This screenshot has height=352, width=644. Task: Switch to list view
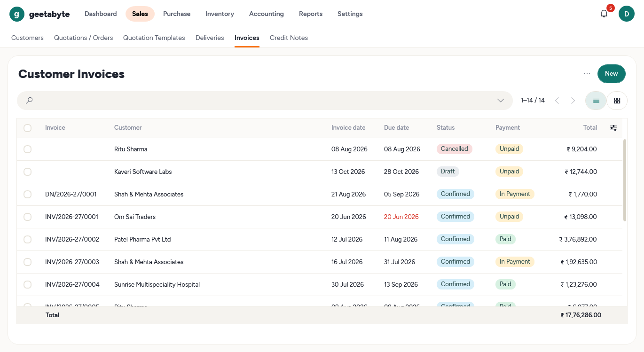(x=596, y=101)
